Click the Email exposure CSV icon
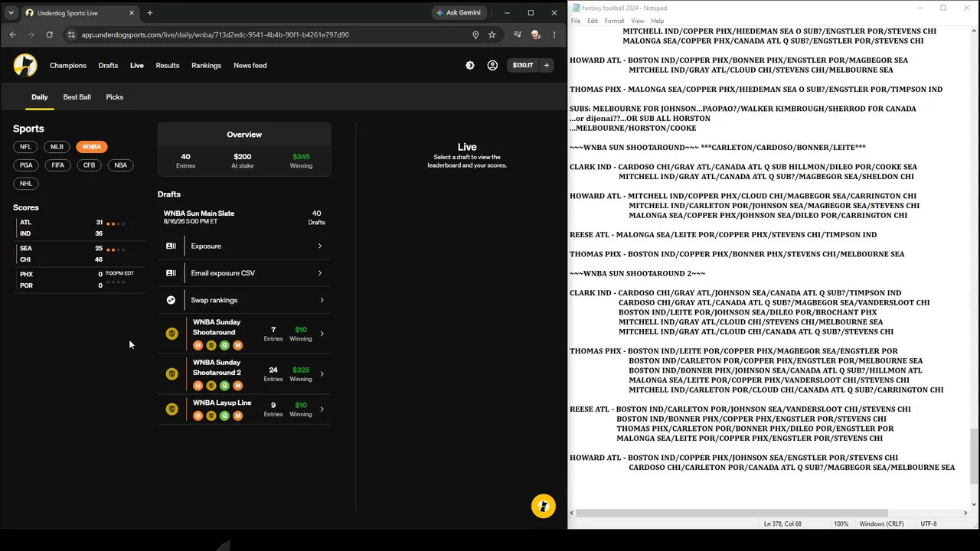The height and width of the screenshot is (551, 980). 171,273
